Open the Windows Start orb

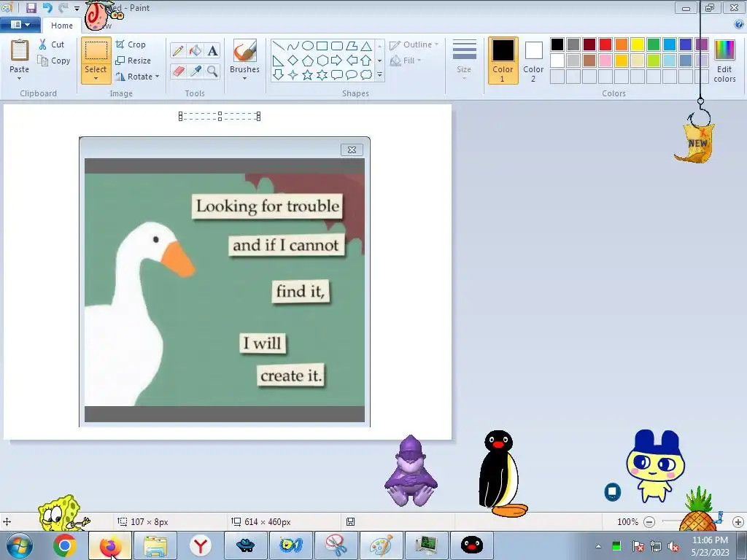pyautogui.click(x=20, y=545)
